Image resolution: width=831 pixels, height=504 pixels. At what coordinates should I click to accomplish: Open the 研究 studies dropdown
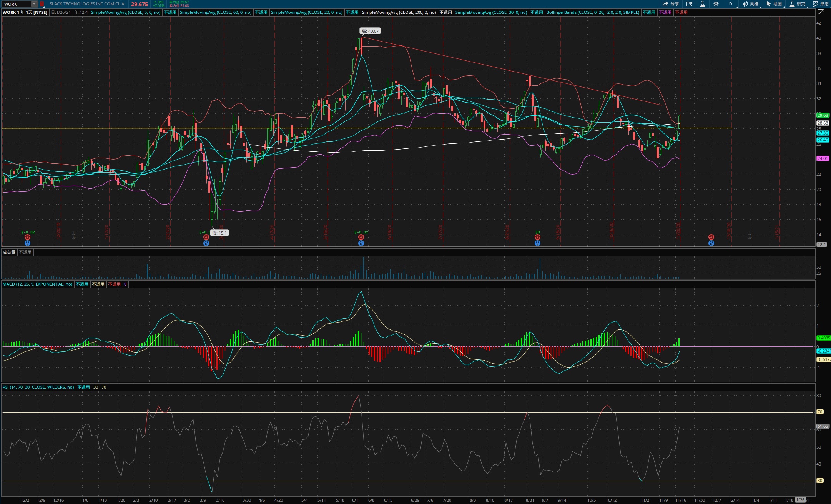[x=797, y=4]
